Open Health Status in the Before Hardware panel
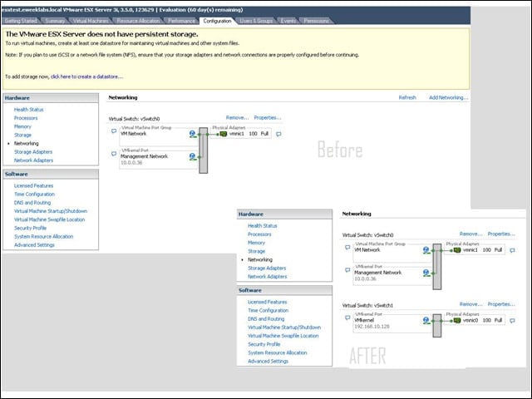The height and width of the screenshot is (399, 532). (28, 110)
